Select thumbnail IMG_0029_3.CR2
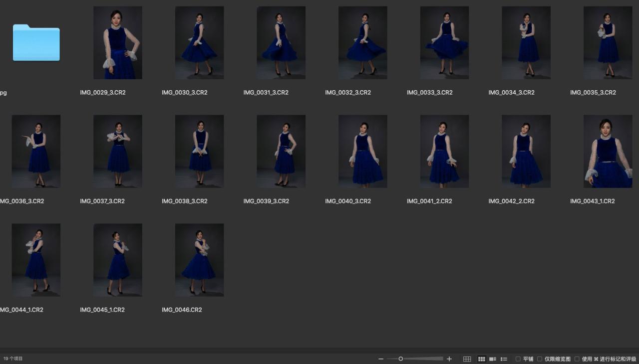Screen dimensions: 639x364 118,43
